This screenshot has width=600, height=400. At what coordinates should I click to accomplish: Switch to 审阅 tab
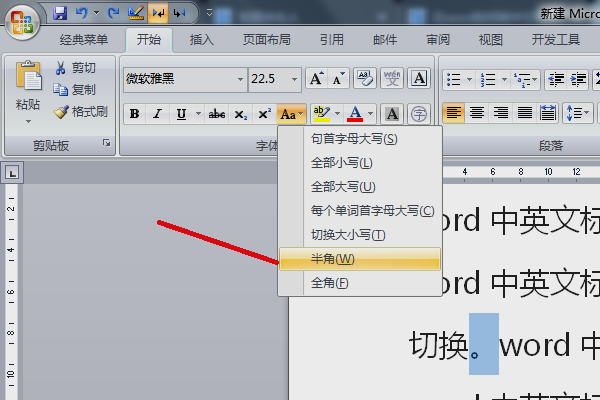[x=438, y=39]
